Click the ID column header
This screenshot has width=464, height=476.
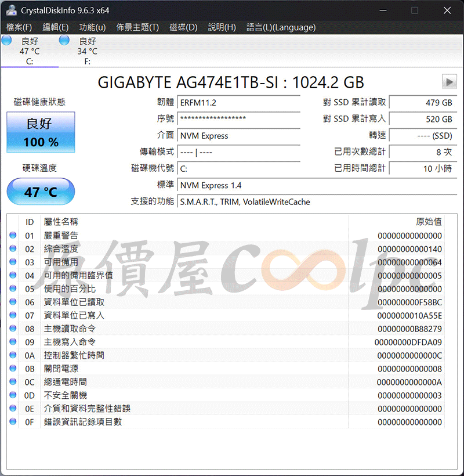click(30, 222)
